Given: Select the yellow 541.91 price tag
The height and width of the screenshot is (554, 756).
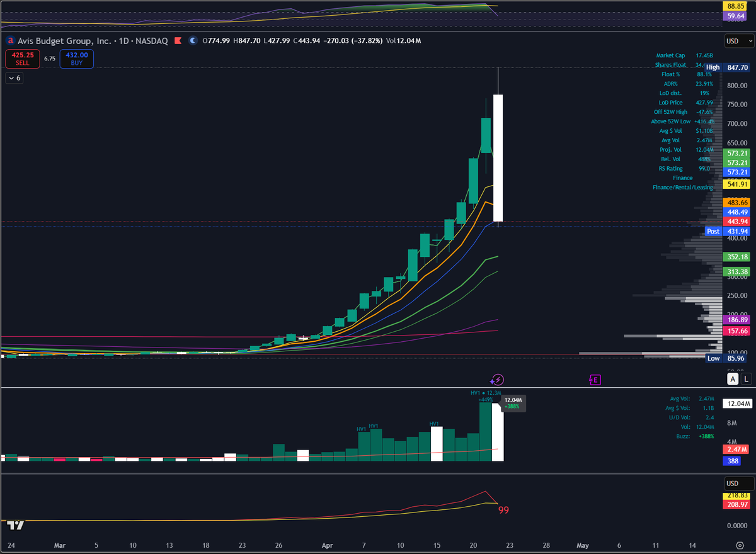Looking at the screenshot, I should pyautogui.click(x=737, y=184).
